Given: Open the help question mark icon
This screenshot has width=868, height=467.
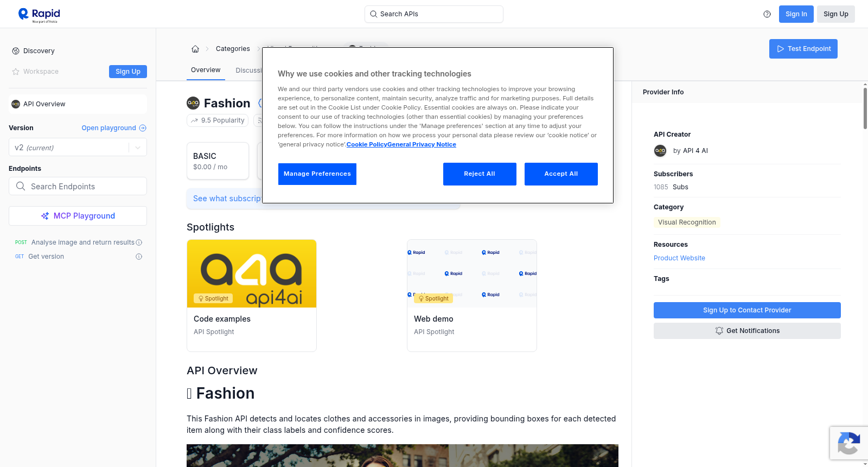Looking at the screenshot, I should pos(767,14).
